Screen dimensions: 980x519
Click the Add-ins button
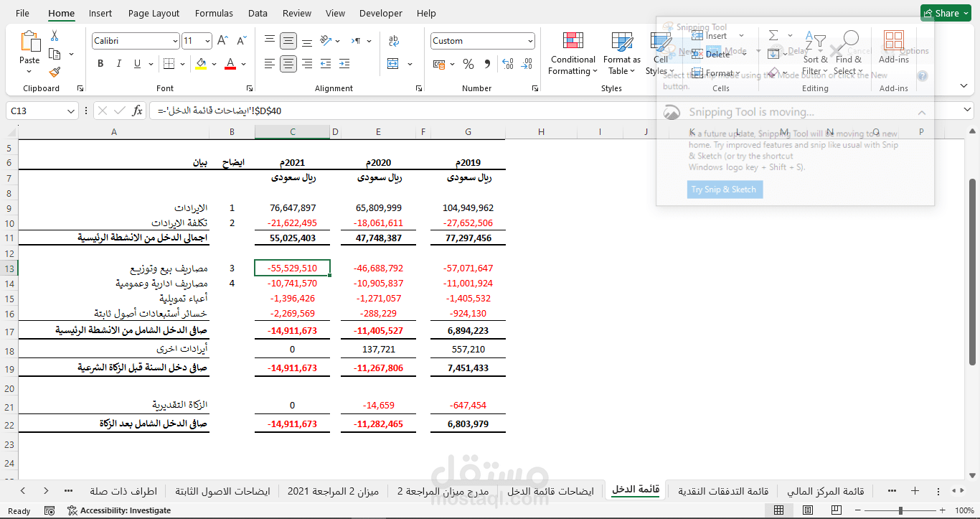click(x=894, y=47)
